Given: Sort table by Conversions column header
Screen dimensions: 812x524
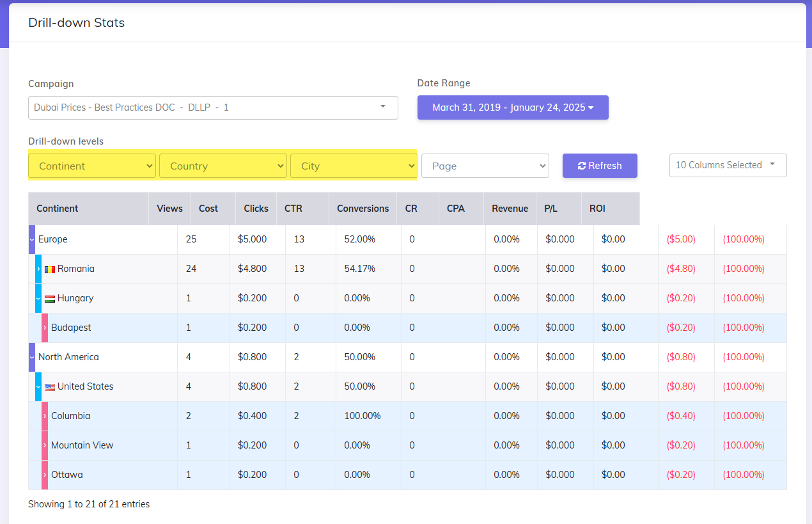Looking at the screenshot, I should 363,209.
